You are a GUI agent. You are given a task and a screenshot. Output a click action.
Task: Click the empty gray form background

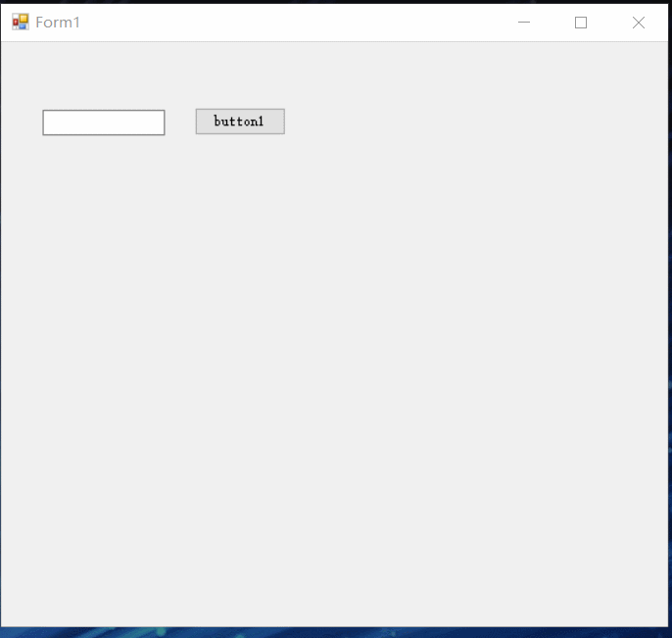pyautogui.click(x=333, y=372)
